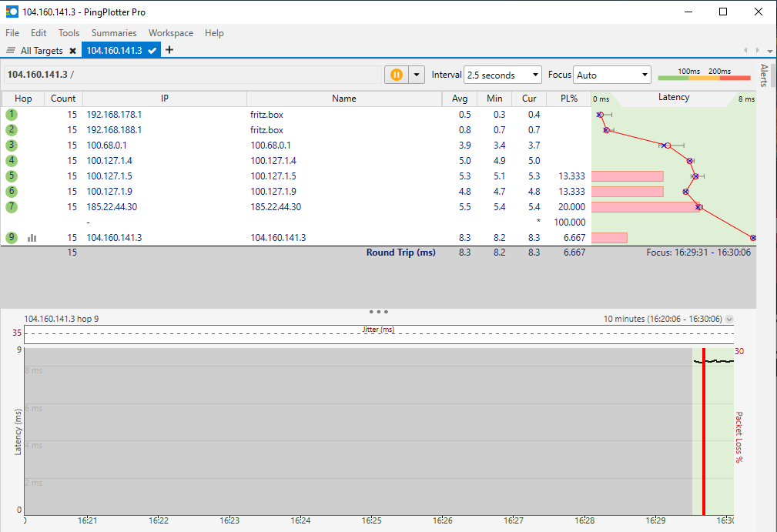This screenshot has width=777, height=532.
Task: Click the Jitter (ms) graph strip
Action: [379, 334]
